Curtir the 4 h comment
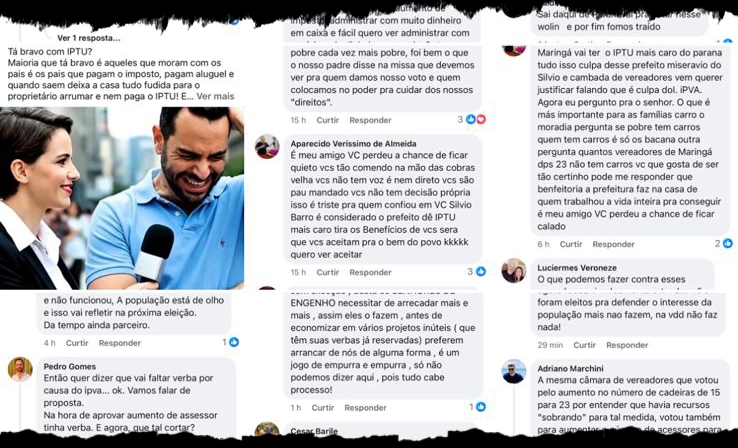Image resolution: width=738 pixels, height=448 pixels. point(77,343)
